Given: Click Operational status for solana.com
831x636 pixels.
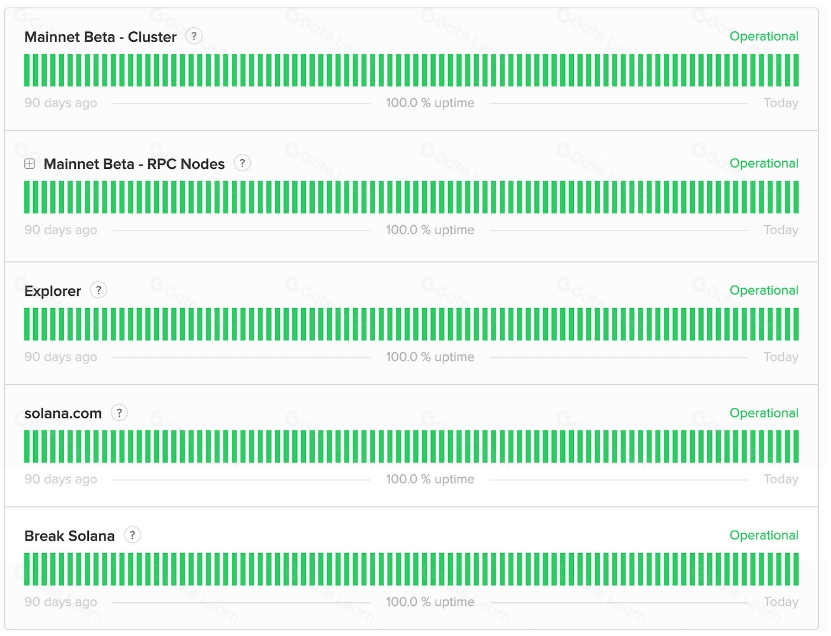Looking at the screenshot, I should [x=764, y=413].
